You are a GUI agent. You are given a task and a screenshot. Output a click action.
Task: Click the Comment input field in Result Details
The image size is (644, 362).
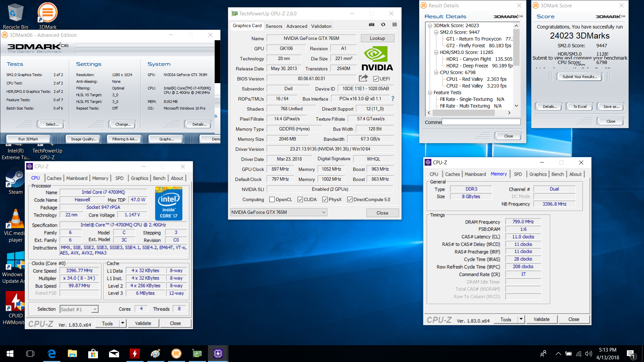481,122
